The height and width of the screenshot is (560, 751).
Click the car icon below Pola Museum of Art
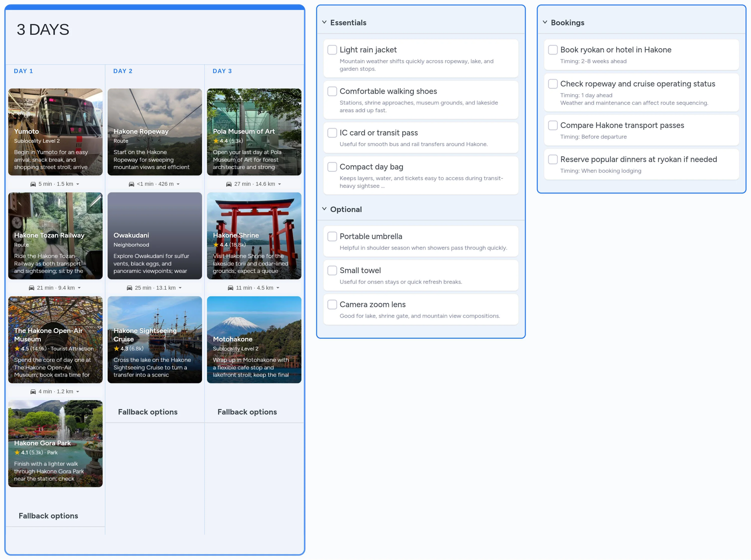pyautogui.click(x=229, y=184)
